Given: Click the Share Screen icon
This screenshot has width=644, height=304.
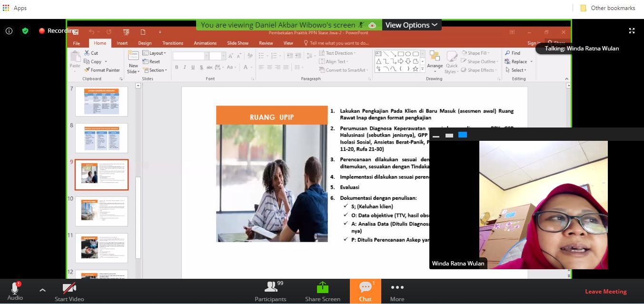Looking at the screenshot, I should [x=322, y=291].
